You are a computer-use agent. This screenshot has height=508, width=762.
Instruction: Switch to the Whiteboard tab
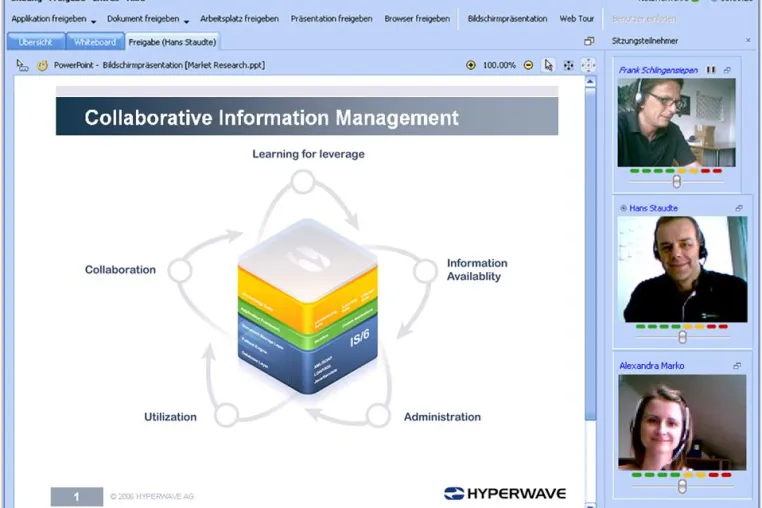click(95, 42)
